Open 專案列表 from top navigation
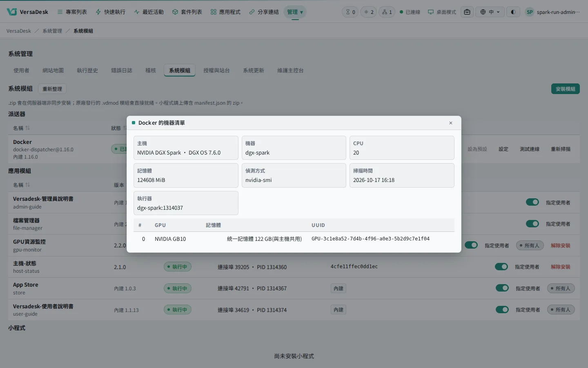This screenshot has height=368, width=588. point(72,12)
